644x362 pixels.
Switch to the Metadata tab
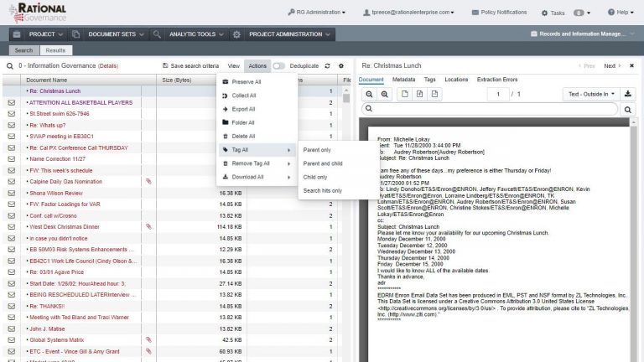(x=403, y=80)
